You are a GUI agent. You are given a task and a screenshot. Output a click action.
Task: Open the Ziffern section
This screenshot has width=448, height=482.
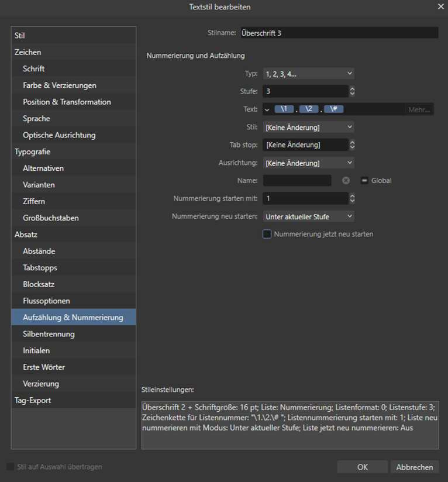(74, 201)
